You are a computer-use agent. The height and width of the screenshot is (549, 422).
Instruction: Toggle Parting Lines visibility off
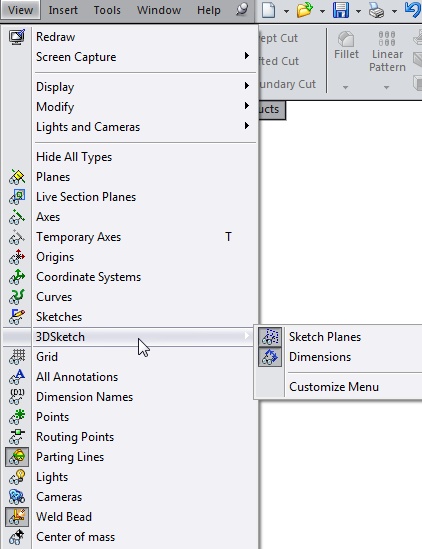(17, 457)
